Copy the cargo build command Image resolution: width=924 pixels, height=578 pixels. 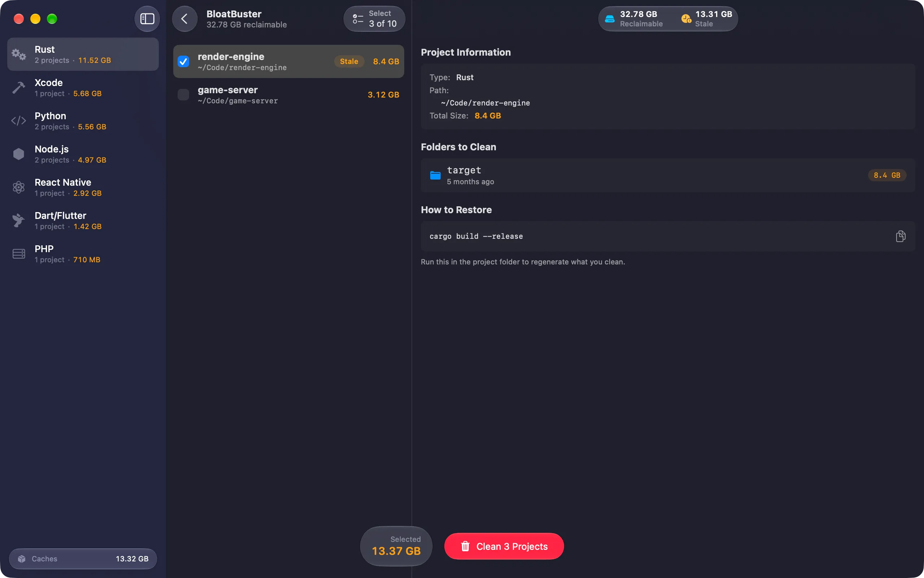[900, 236]
